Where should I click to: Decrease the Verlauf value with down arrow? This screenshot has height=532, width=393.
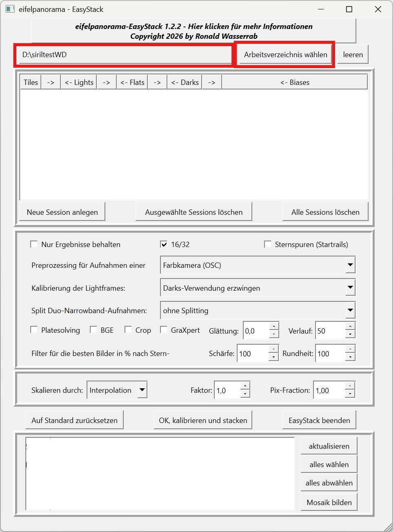coord(350,335)
